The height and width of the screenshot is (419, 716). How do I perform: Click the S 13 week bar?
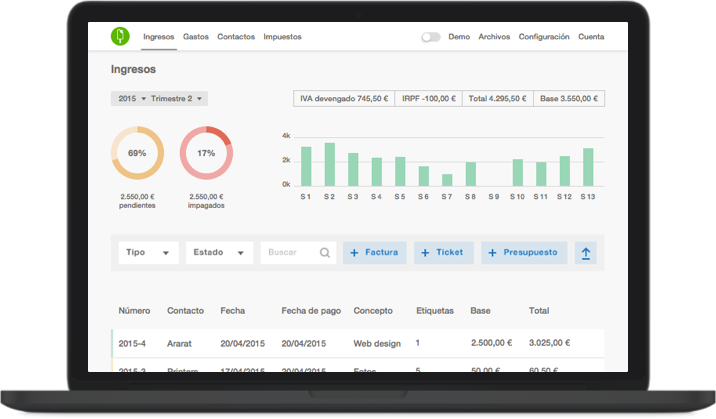[x=588, y=167]
